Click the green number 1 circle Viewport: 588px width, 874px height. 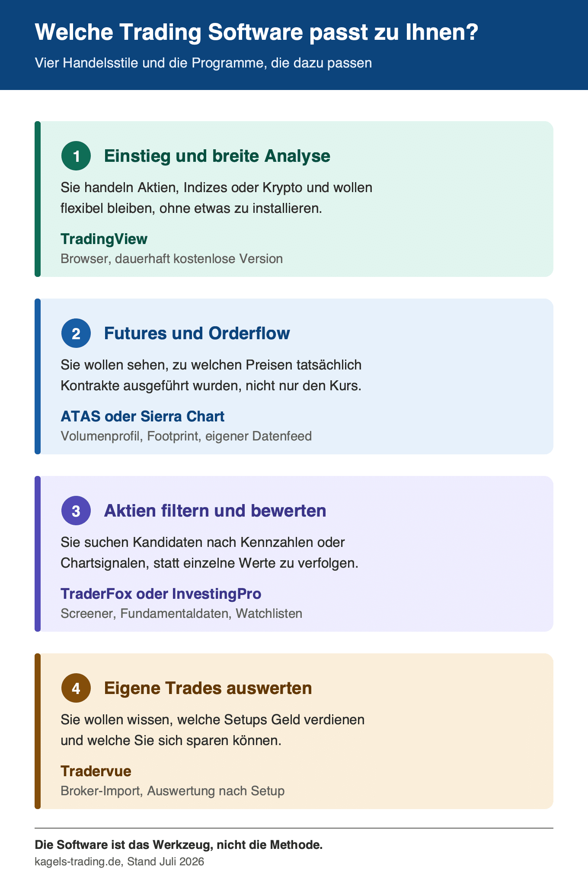(x=76, y=156)
